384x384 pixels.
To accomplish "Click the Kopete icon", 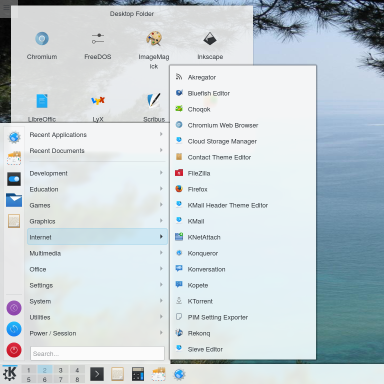I will (179, 285).
